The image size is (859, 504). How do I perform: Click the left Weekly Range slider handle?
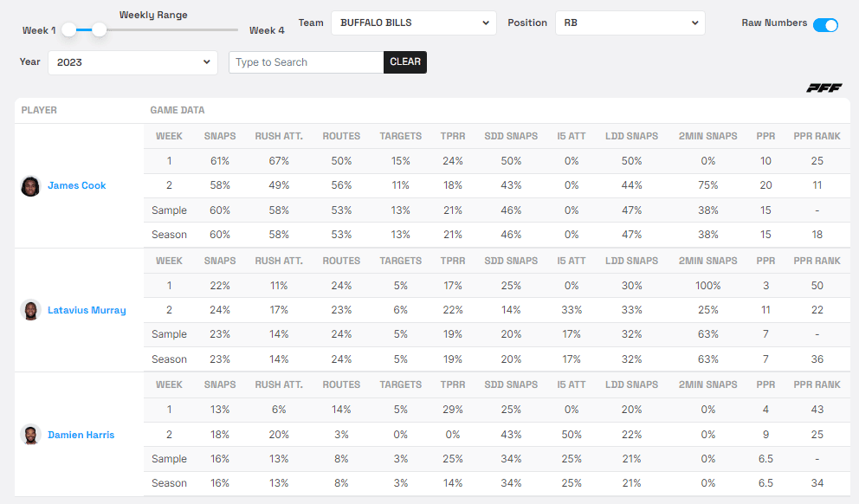tap(69, 29)
